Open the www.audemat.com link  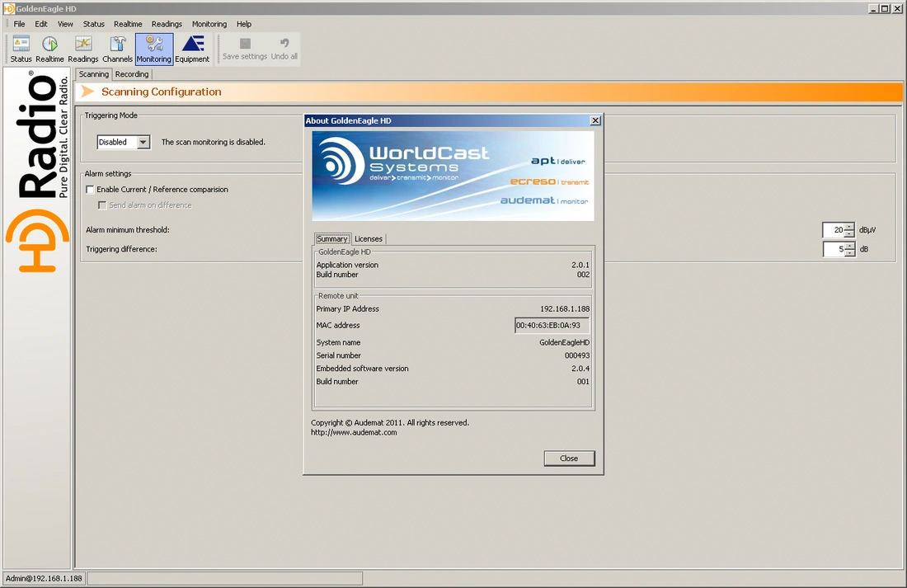pyautogui.click(x=354, y=432)
